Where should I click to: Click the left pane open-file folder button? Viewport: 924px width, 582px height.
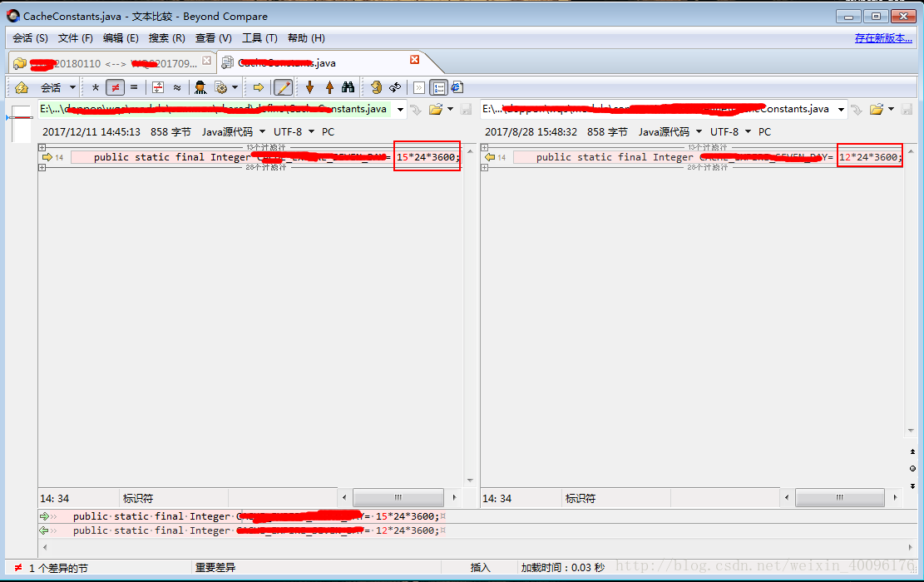[436, 109]
